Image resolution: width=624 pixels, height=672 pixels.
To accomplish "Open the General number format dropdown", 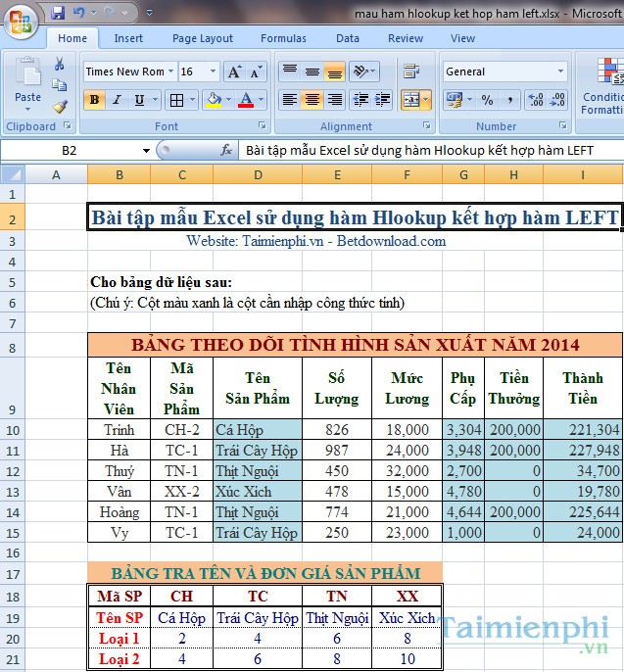I will (x=560, y=72).
